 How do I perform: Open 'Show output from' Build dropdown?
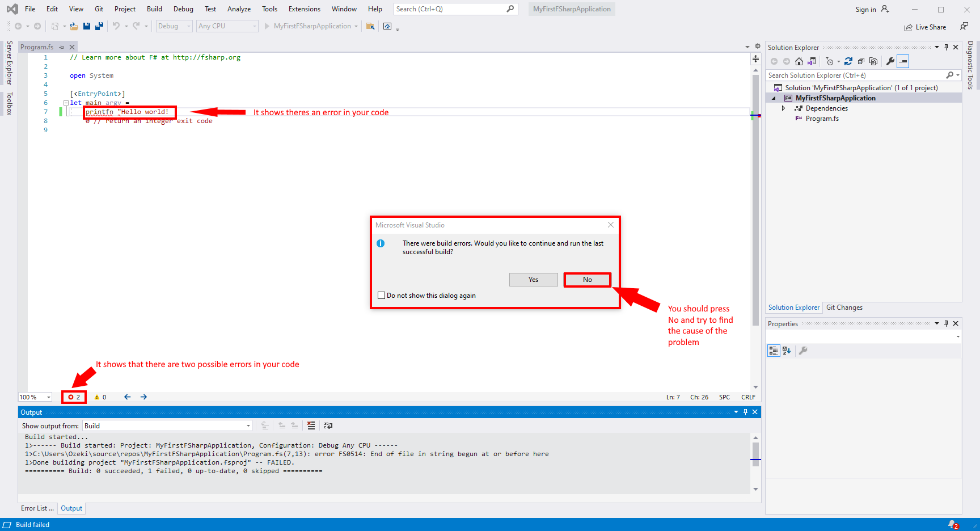click(167, 425)
